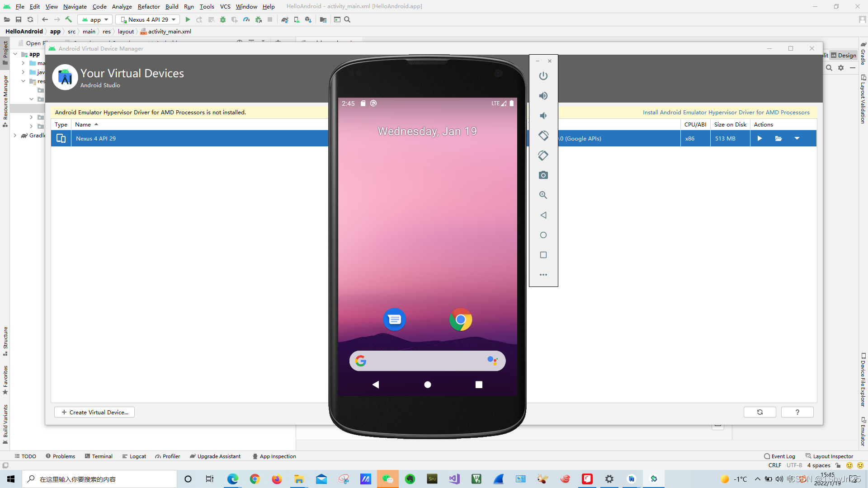Open emulator extended controls (three dots)
This screenshot has width=868, height=488.
point(543,275)
